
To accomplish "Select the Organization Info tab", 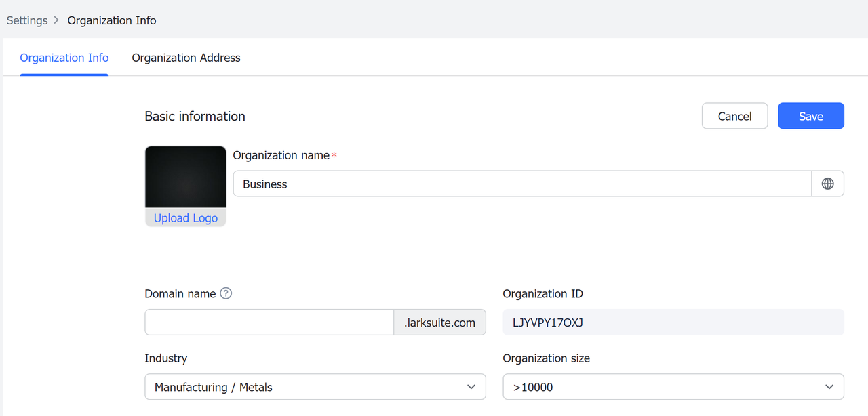I will pyautogui.click(x=64, y=58).
